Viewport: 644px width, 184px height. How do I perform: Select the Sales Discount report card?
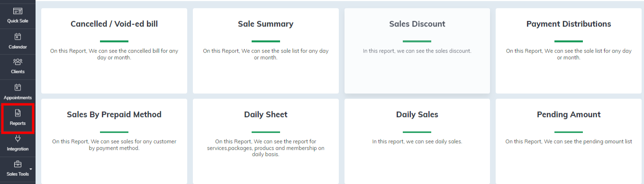point(417,51)
